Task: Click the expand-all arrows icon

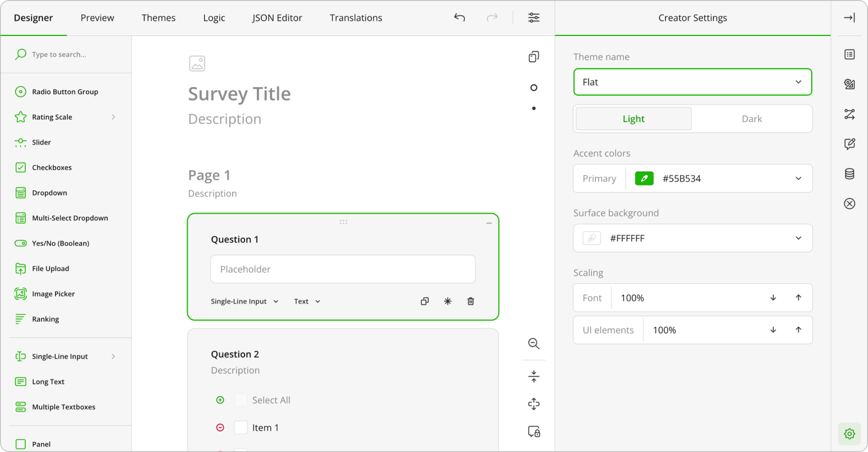Action: (534, 404)
